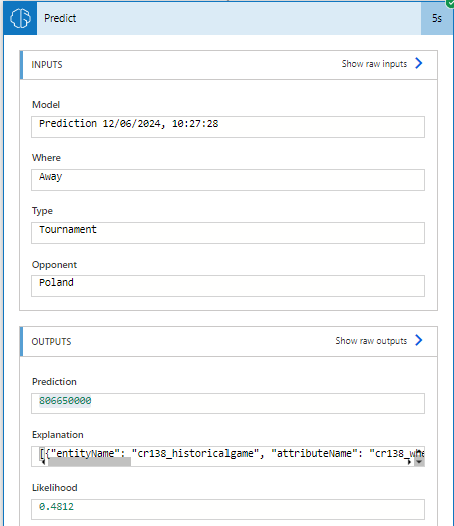
Task: Collapse the OUTPUTS section header
Action: click(x=229, y=341)
